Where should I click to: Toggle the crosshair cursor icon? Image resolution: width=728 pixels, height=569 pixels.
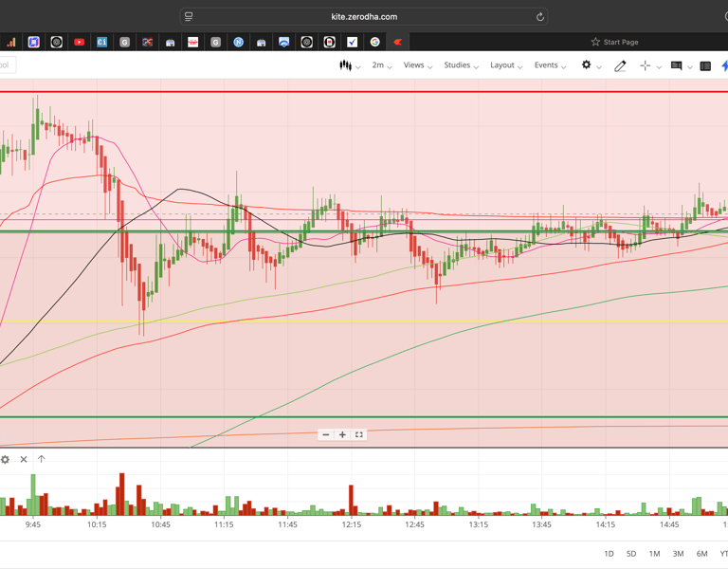(x=645, y=66)
